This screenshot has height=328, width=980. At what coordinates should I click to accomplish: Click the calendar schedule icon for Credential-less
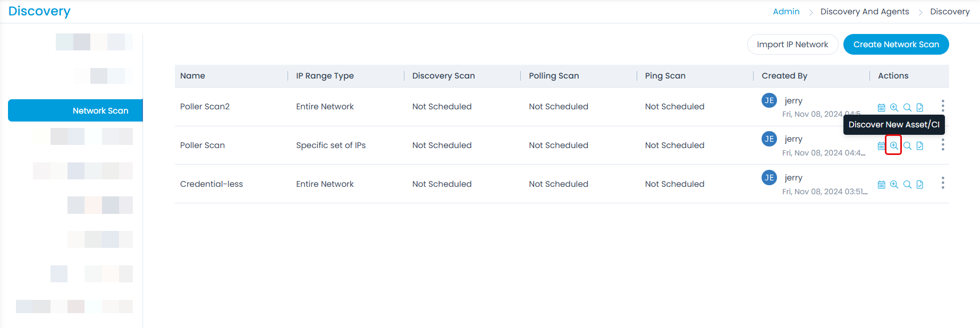tap(881, 185)
